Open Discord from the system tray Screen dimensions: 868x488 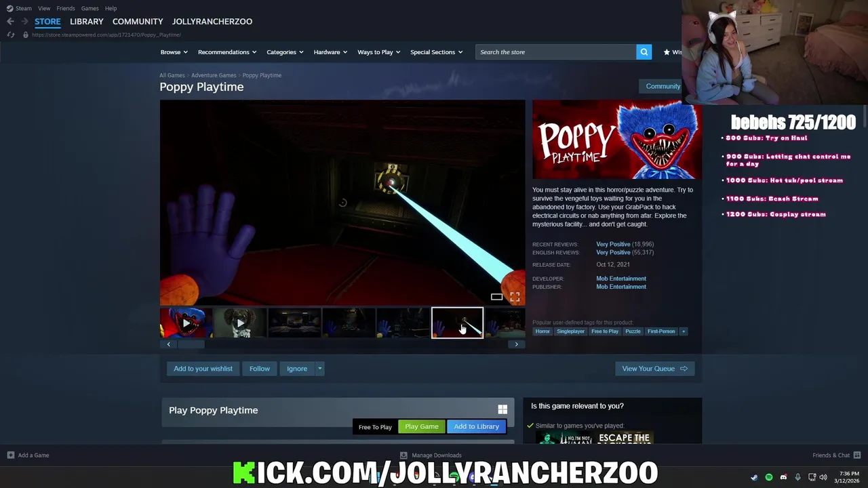(x=783, y=477)
